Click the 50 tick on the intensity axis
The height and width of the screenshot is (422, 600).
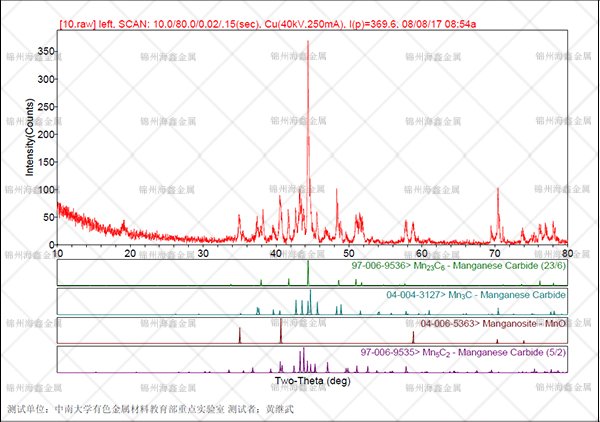pyautogui.click(x=46, y=217)
